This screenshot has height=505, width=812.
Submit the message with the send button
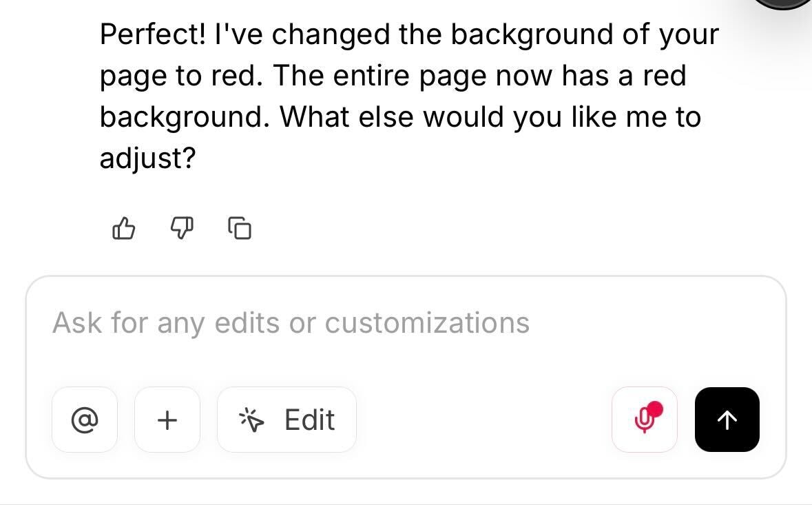tap(727, 420)
